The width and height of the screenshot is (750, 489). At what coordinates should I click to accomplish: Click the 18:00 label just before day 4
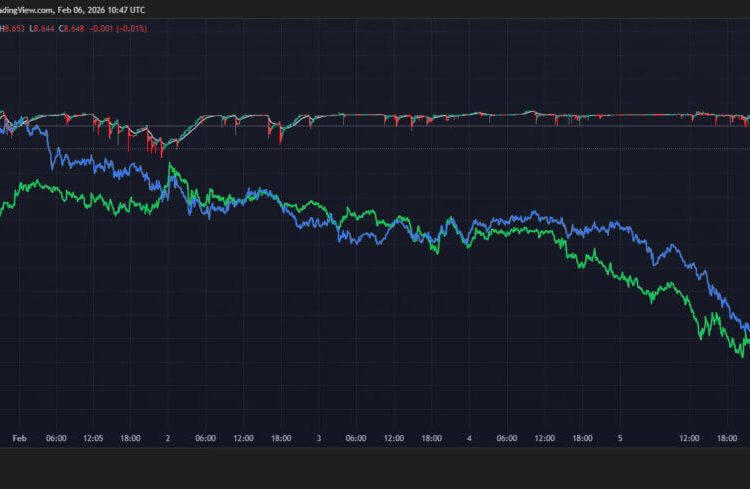pos(431,438)
